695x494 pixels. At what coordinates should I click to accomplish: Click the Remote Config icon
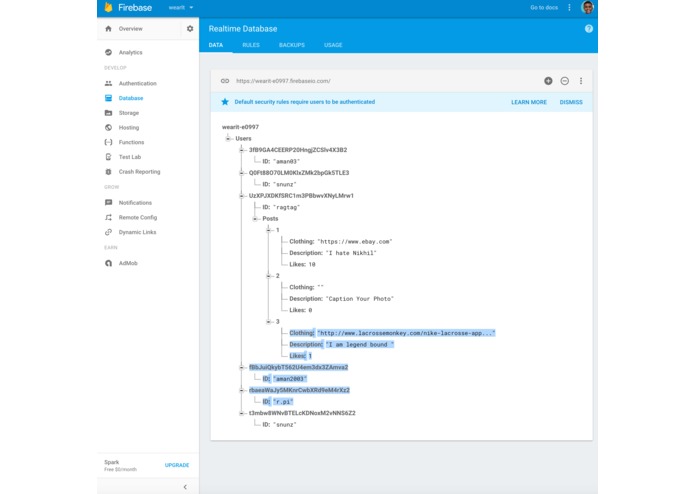tap(108, 218)
